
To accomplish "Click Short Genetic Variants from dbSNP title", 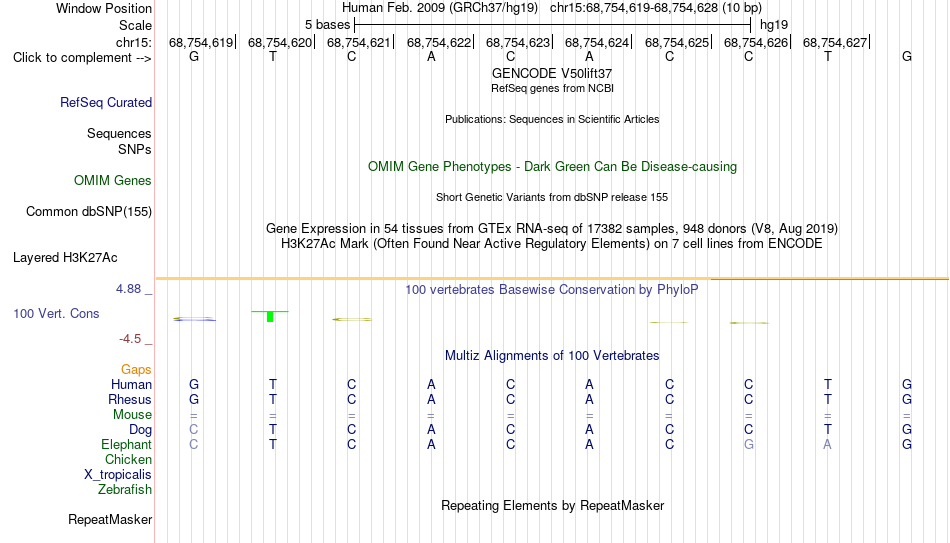I will coord(552,197).
